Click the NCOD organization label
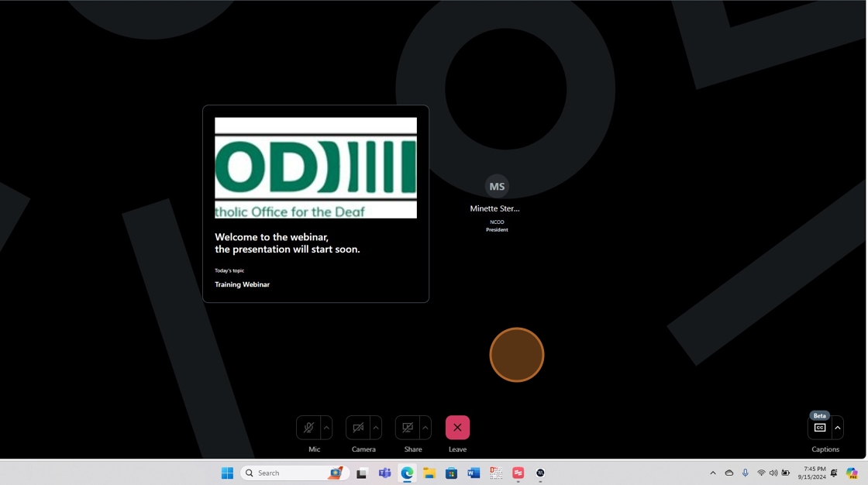Image resolution: width=868 pixels, height=485 pixels. [x=497, y=222]
